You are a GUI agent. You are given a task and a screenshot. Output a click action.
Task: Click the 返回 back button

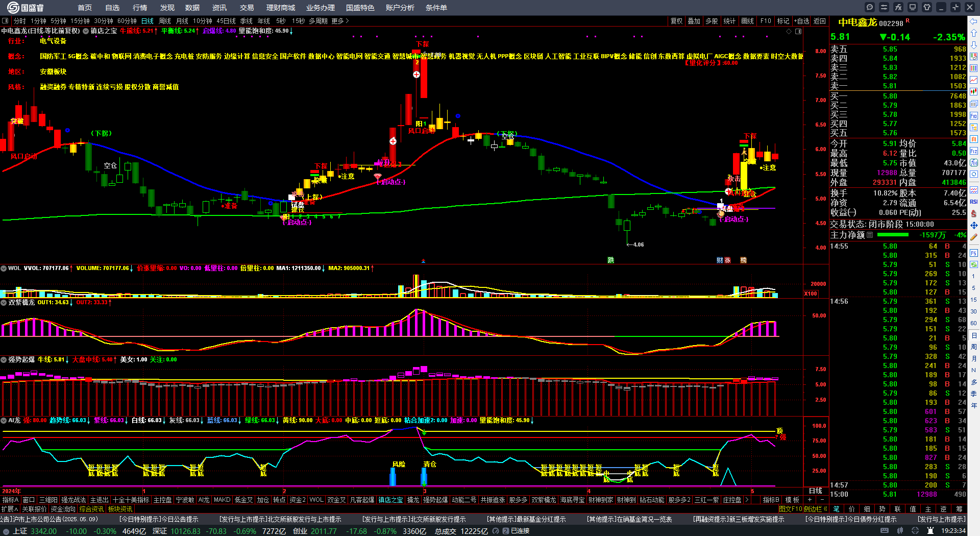click(820, 21)
